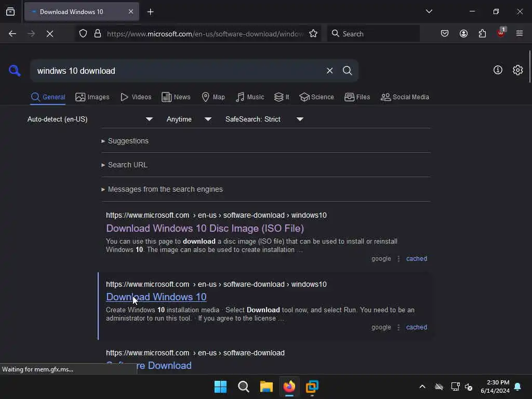Open Windows taskbar search
The height and width of the screenshot is (399, 532).
click(x=243, y=387)
